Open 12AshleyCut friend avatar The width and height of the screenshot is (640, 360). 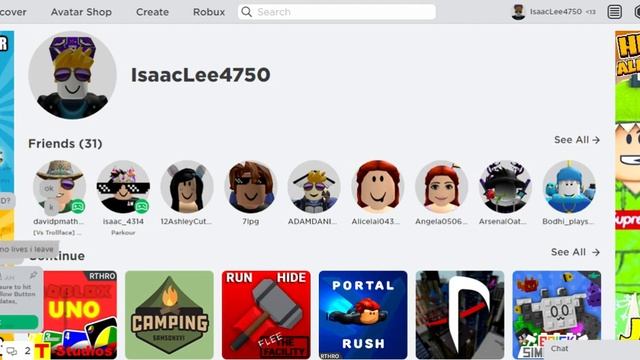(187, 187)
